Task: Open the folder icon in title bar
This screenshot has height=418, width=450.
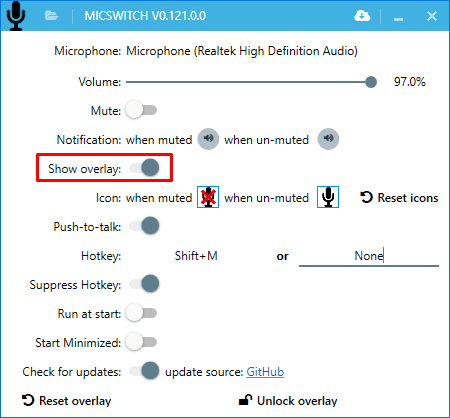Action: pyautogui.click(x=51, y=15)
